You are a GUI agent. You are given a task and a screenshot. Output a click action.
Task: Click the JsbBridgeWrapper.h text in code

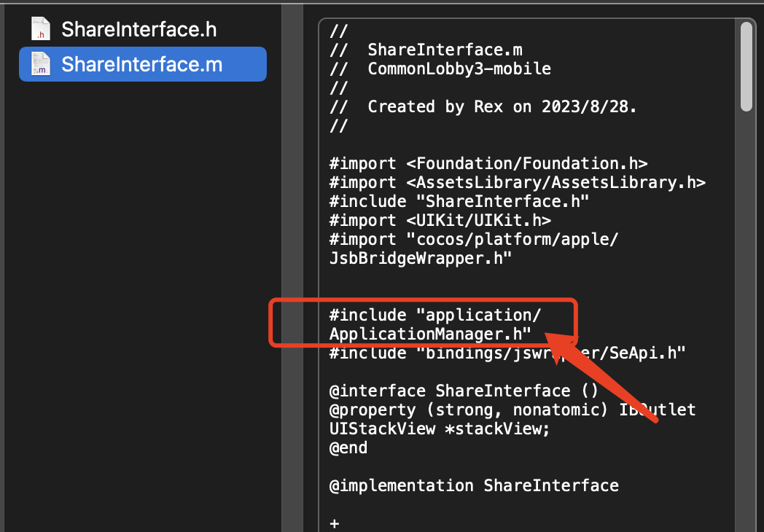[421, 258]
